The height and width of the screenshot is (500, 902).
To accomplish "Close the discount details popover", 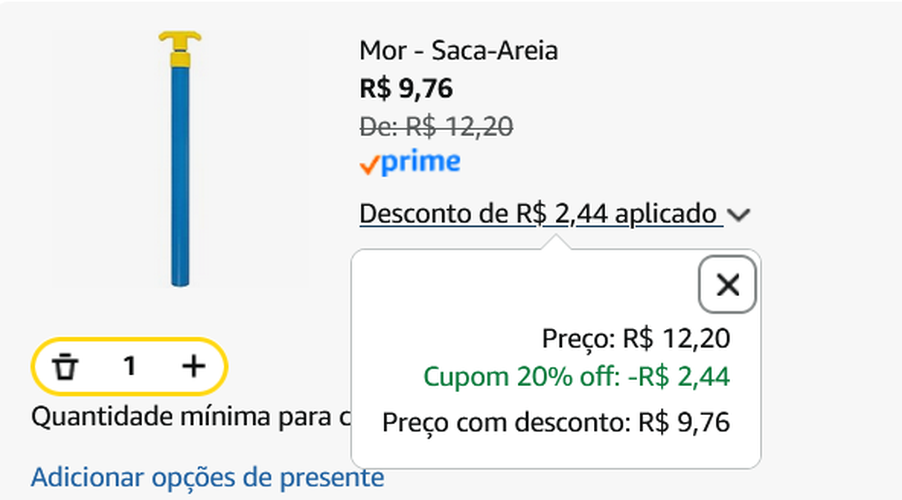I will [x=727, y=286].
